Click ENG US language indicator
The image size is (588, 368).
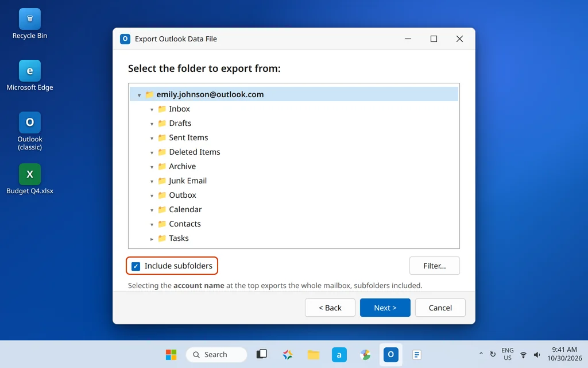coord(508,354)
